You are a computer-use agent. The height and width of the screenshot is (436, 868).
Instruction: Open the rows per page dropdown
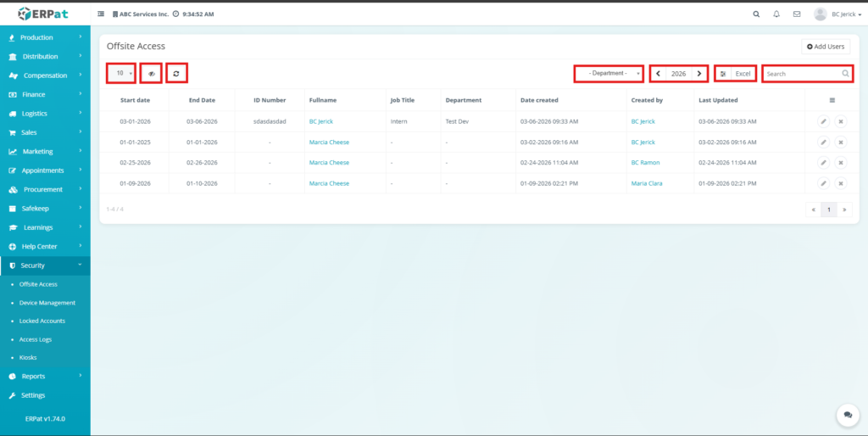coord(120,74)
